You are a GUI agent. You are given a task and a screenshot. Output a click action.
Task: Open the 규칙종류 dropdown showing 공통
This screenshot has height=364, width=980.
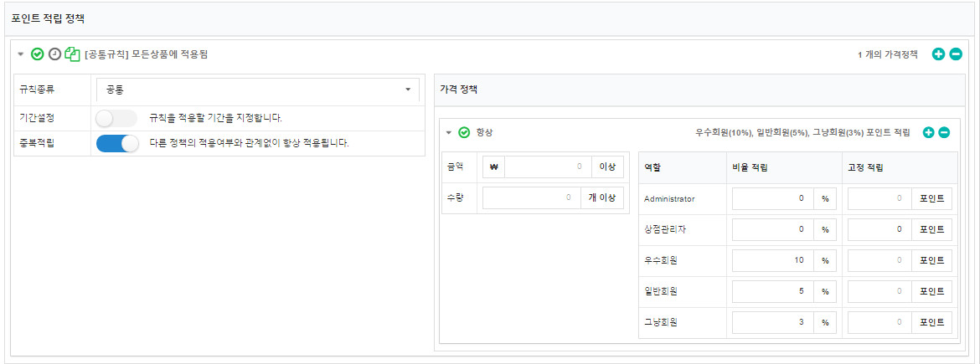[x=258, y=90]
